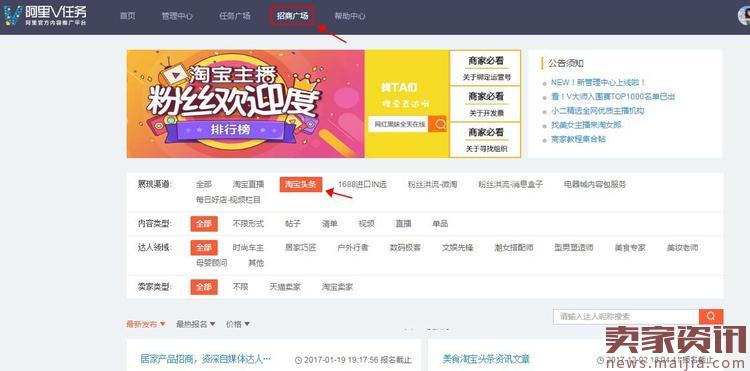Select the 淘宝直播 channel filter
Image resolution: width=750 pixels, height=371 pixels.
[248, 184]
